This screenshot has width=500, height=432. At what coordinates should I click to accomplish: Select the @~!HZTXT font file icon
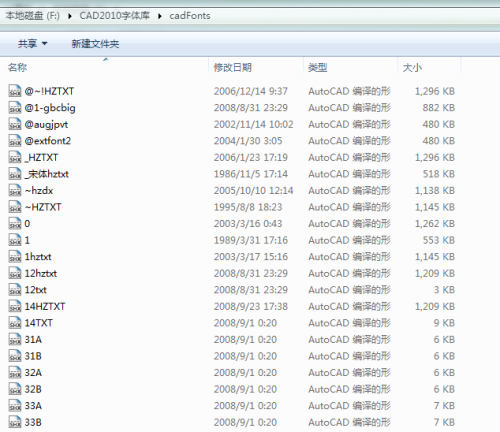[15, 91]
